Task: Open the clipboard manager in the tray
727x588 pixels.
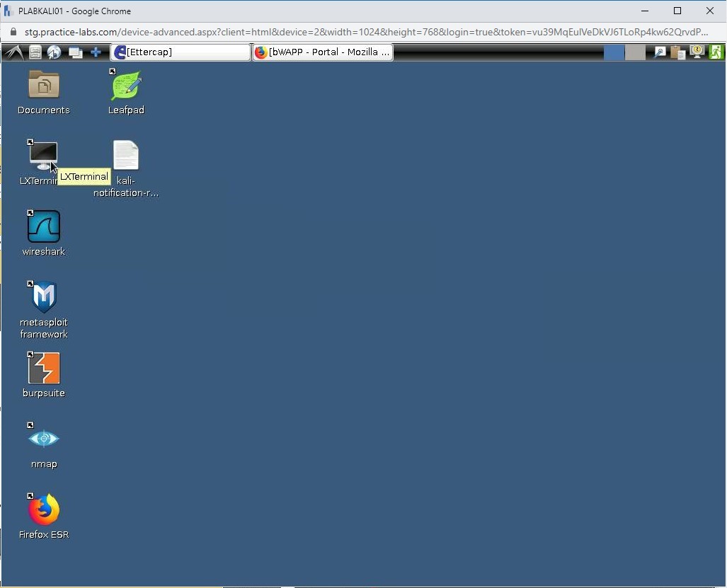Action: [677, 52]
